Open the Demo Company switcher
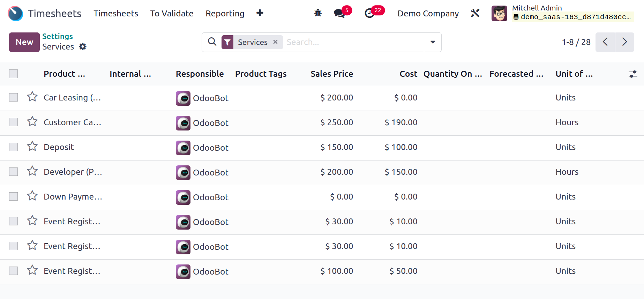 tap(428, 14)
